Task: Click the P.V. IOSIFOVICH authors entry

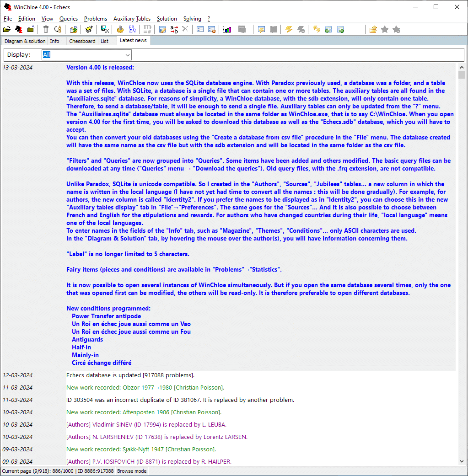Action: pyautogui.click(x=149, y=462)
